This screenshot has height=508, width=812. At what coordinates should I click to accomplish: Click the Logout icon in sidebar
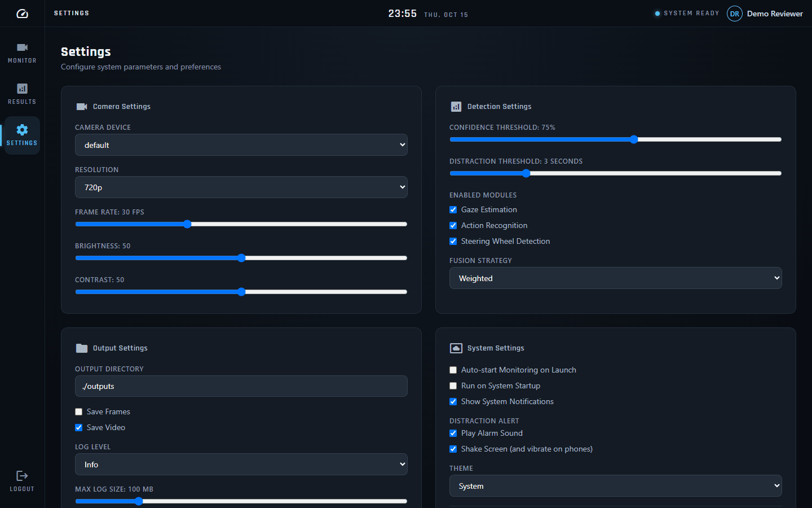pyautogui.click(x=22, y=476)
